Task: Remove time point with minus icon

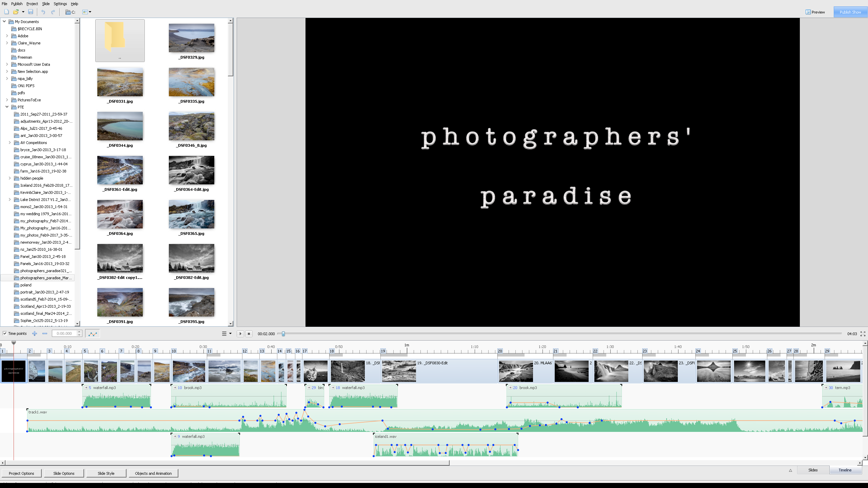Action: (x=45, y=333)
